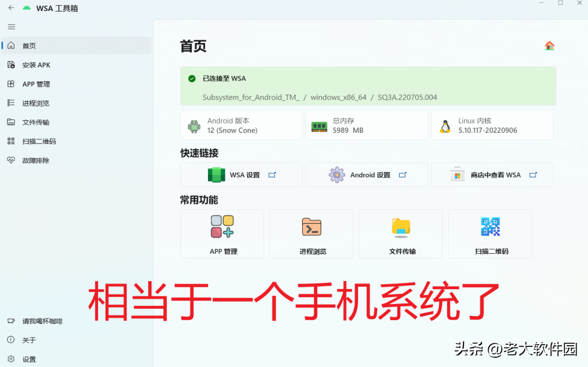Click the green Android logo in the title bar
The height and width of the screenshot is (367, 588).
[x=27, y=8]
